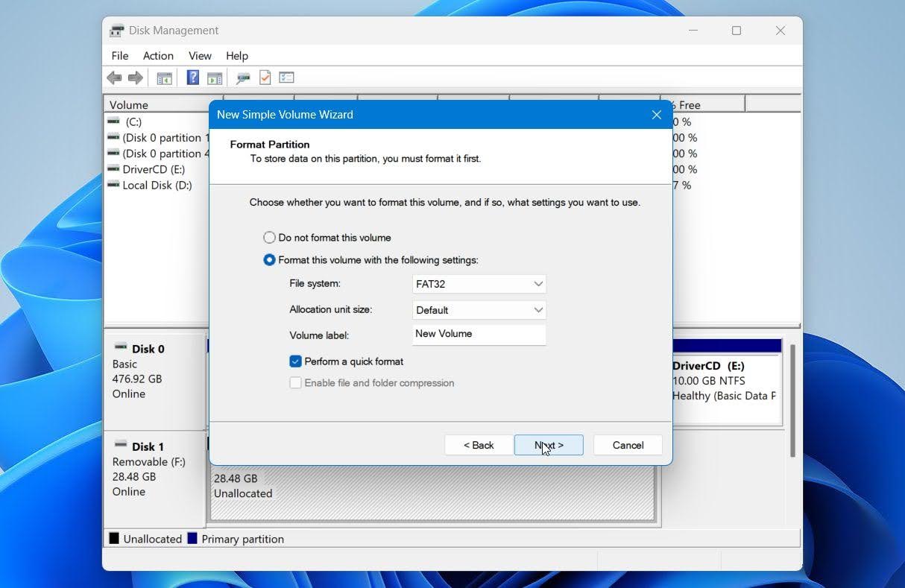Screen dimensions: 905x588
Task: Open the Action menu
Action: tap(158, 56)
